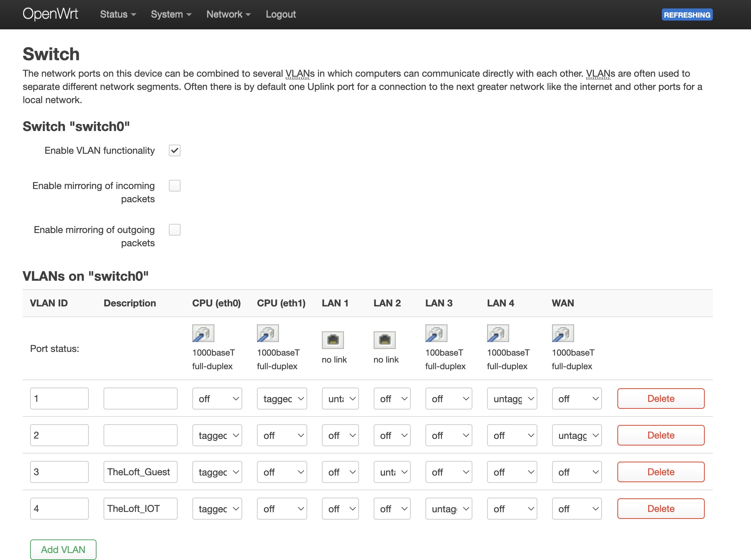Image resolution: width=751 pixels, height=560 pixels.
Task: Enable mirroring of outgoing packets
Action: click(175, 230)
